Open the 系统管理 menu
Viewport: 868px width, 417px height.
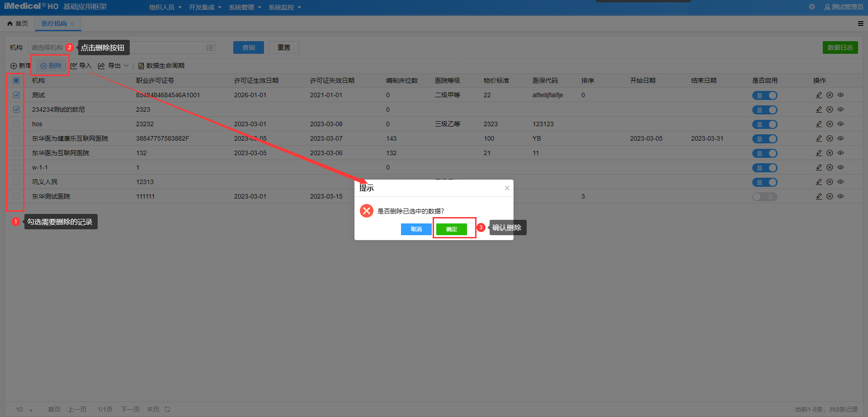[245, 7]
